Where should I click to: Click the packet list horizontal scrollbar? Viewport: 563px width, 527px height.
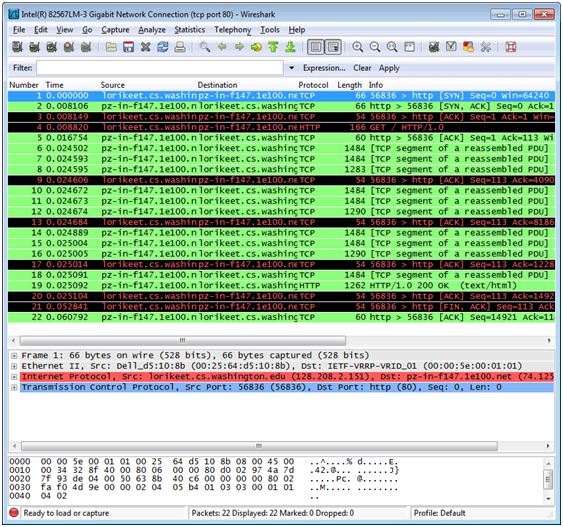pos(183,340)
